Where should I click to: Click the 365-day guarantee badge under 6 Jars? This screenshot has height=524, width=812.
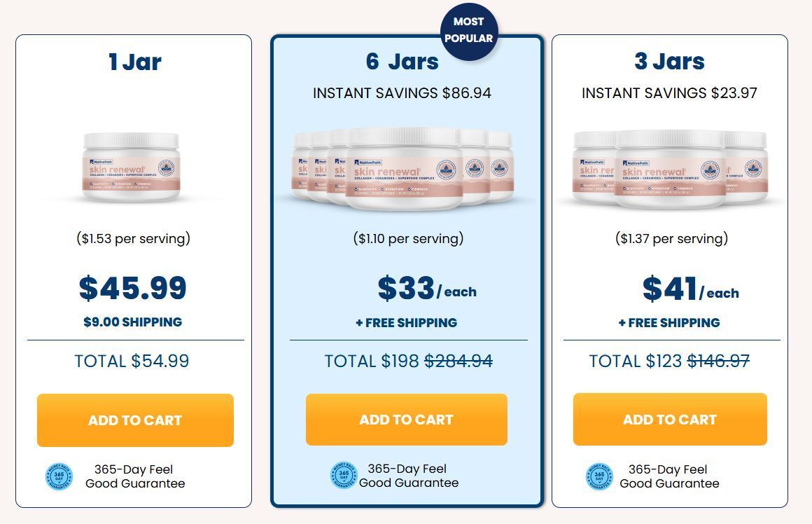click(344, 476)
